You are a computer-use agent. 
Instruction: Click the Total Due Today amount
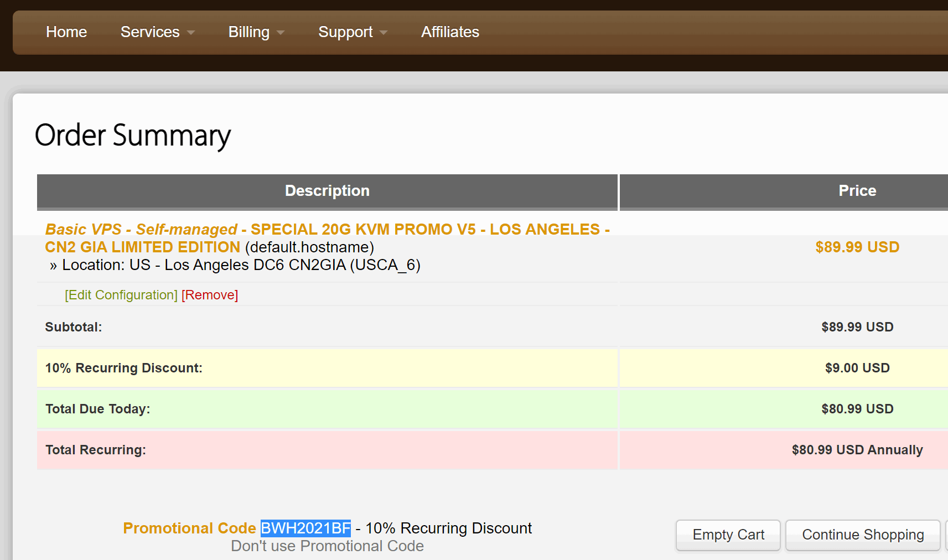(x=857, y=409)
